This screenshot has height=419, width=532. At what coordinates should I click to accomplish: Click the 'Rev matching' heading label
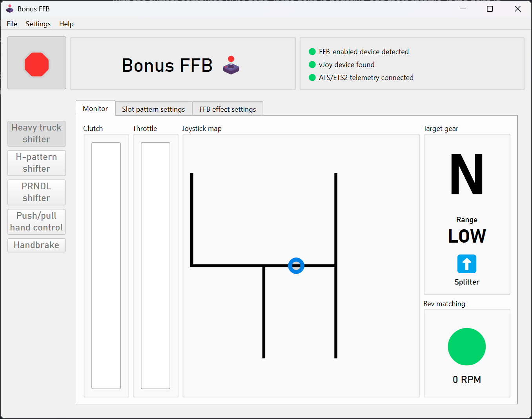click(444, 304)
